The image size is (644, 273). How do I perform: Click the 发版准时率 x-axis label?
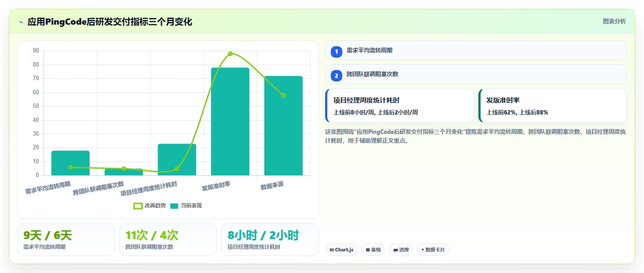point(216,187)
